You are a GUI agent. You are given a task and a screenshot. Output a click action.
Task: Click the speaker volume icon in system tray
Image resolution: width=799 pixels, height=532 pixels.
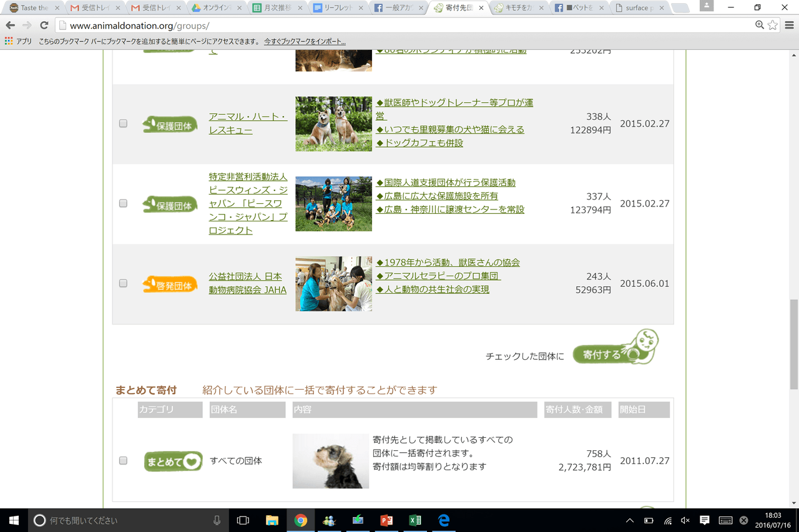[x=685, y=520]
